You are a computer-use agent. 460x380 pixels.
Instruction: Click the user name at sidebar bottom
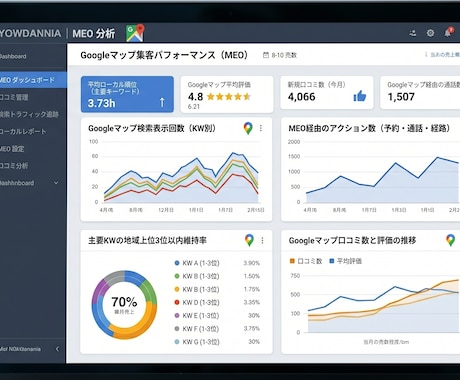(x=20, y=349)
